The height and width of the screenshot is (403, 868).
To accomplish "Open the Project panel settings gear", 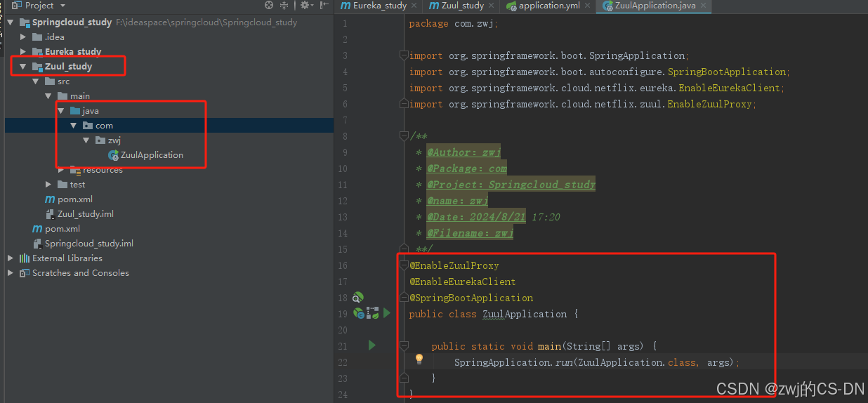I will pos(305,5).
